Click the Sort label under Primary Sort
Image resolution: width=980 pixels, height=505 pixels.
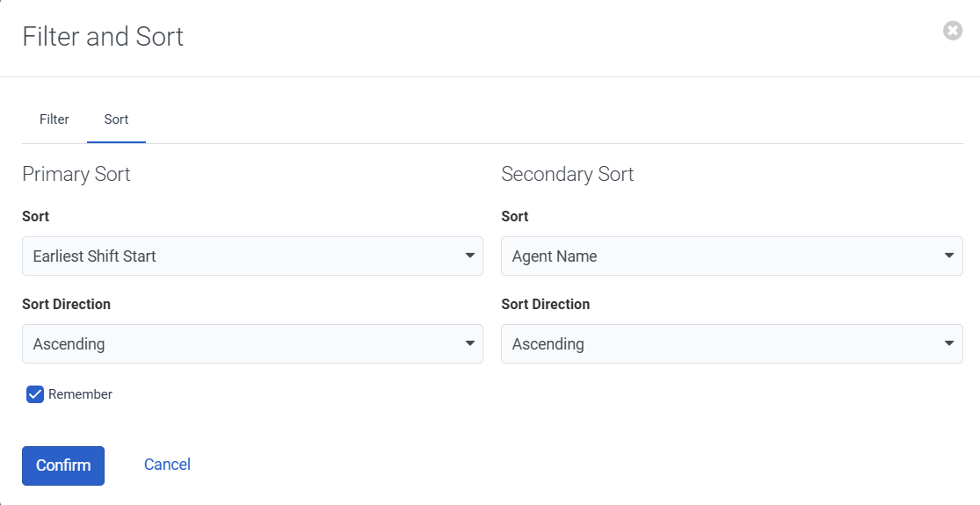point(36,216)
